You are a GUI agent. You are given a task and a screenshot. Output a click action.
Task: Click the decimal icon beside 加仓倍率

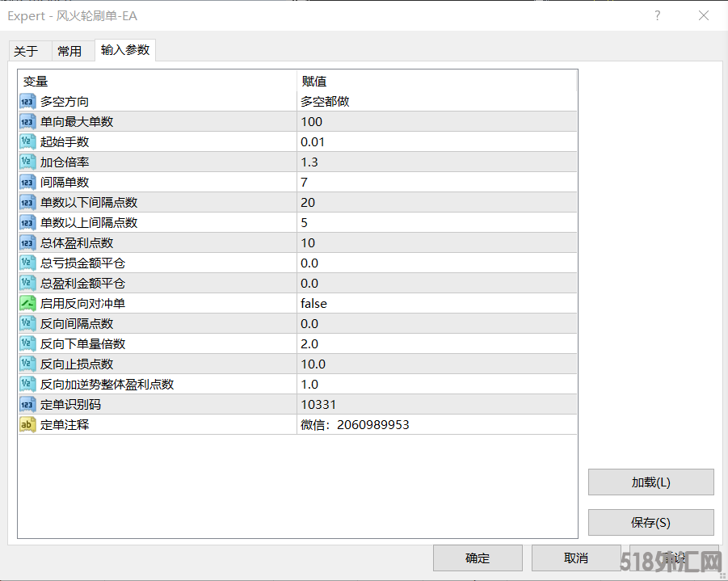click(27, 162)
